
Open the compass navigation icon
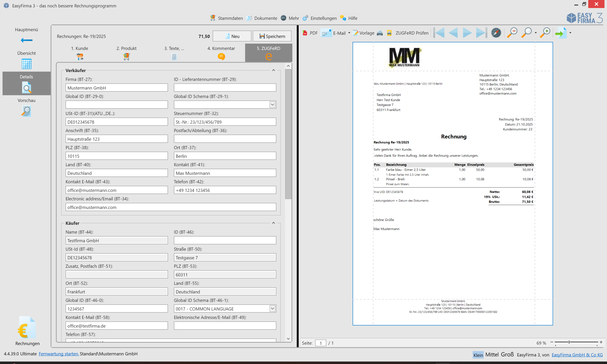tap(496, 33)
